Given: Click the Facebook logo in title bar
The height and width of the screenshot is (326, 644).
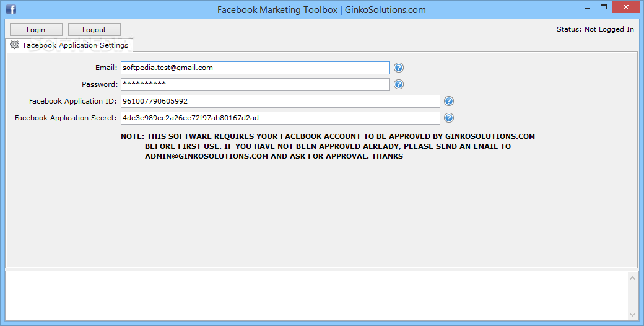Looking at the screenshot, I should [11, 9].
